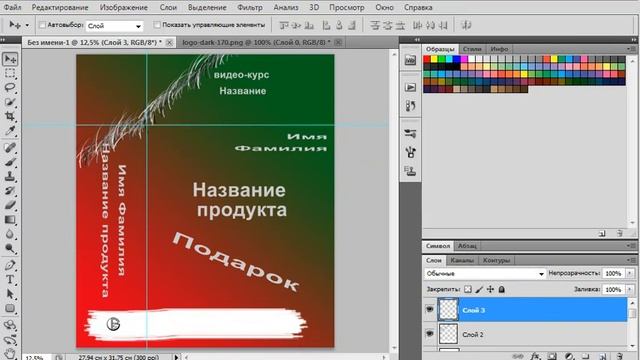Screen dimensions: 640x360
Task: Open the Brush Presets panel icon
Action: [x=410, y=133]
